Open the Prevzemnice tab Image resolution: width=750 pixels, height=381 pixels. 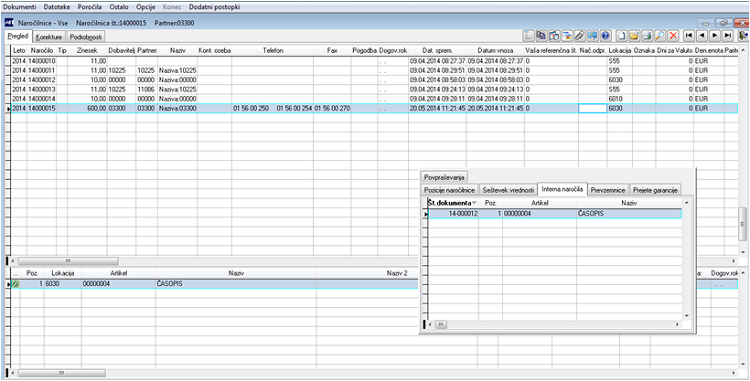(607, 190)
